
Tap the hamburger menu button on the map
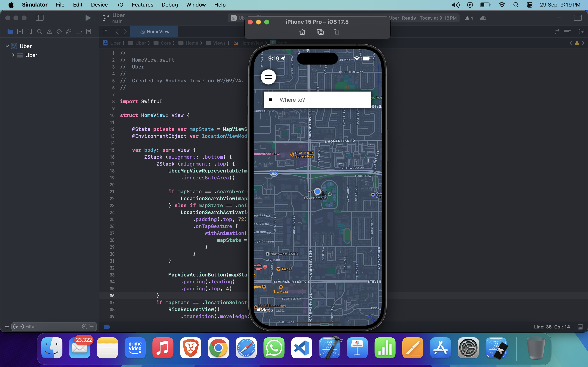[x=268, y=77]
